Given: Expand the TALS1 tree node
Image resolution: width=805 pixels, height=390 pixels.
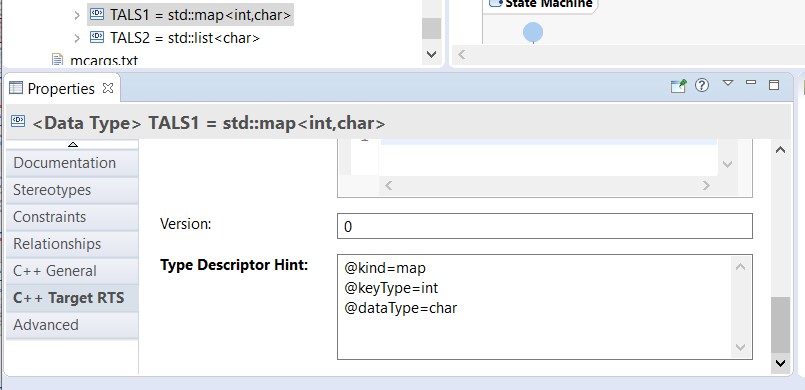Looking at the screenshot, I should (76, 15).
